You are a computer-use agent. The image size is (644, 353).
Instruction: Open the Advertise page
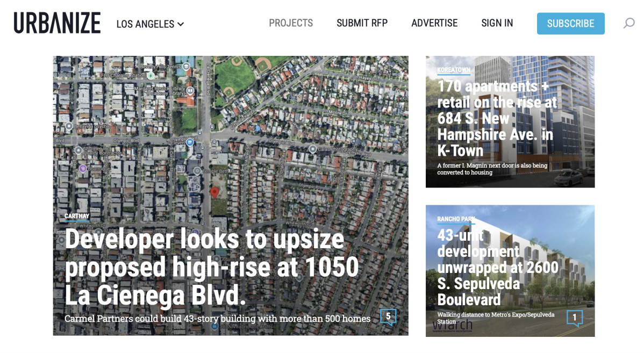pyautogui.click(x=434, y=23)
